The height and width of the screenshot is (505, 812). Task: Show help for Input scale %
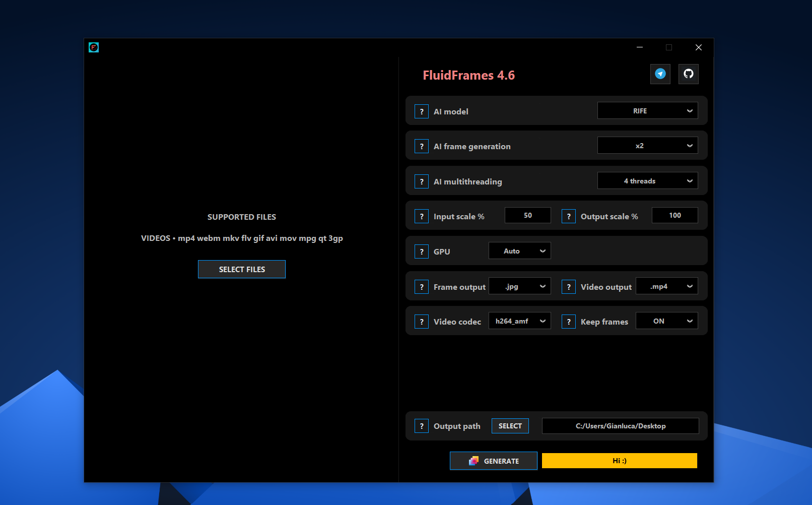click(x=422, y=216)
